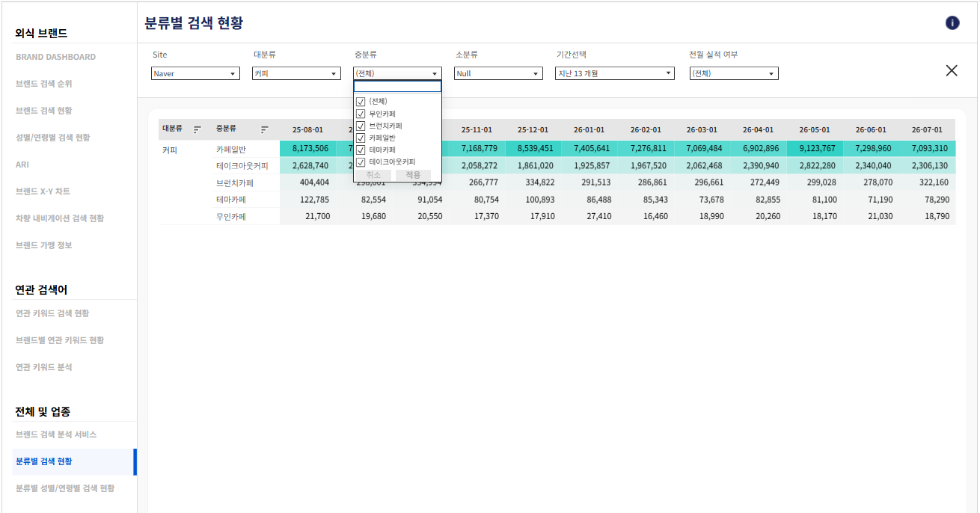This screenshot has width=980, height=513.
Task: Select the 브런치카페 row label in table
Action: point(235,182)
